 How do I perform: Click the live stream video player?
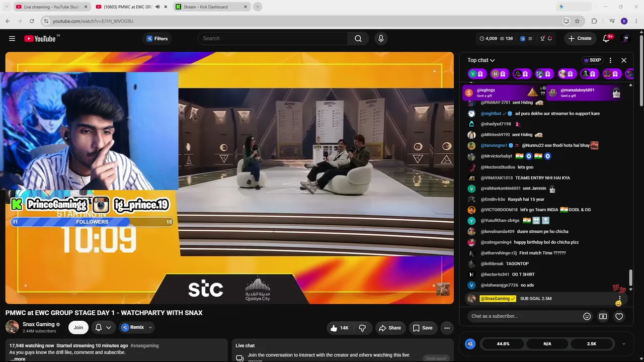pos(229,178)
